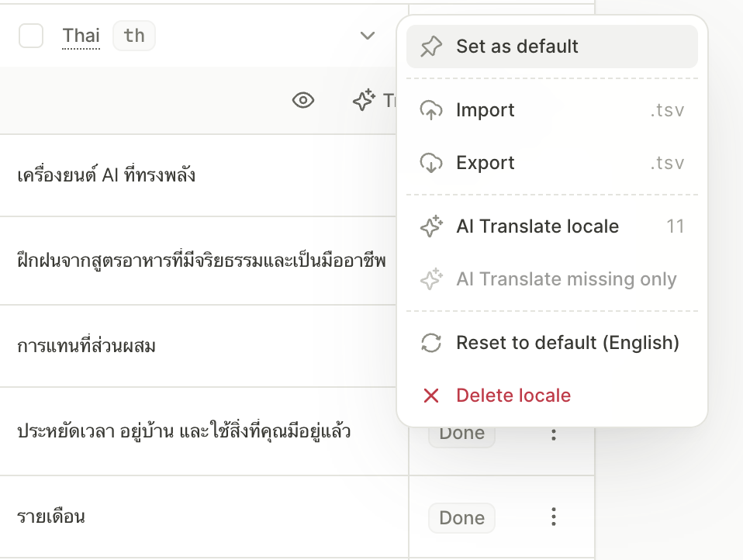Click the cloud download icon for Export
This screenshot has width=743, height=560.
pyautogui.click(x=430, y=163)
